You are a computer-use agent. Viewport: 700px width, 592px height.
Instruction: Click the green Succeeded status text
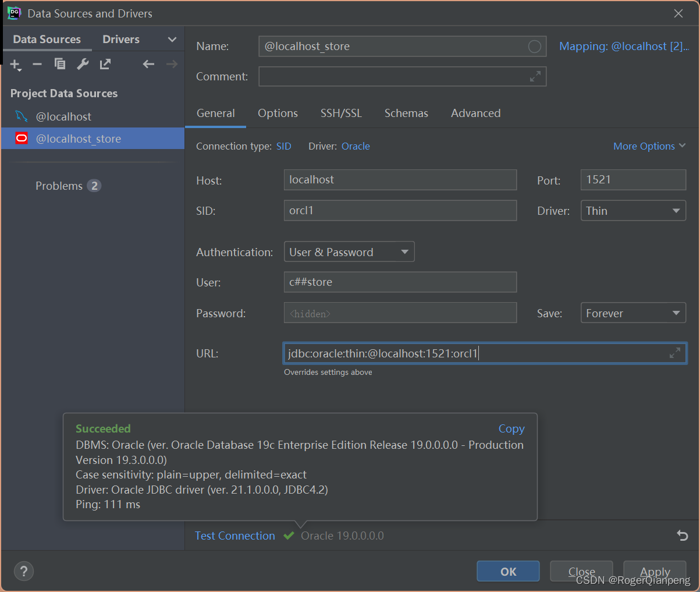coord(103,429)
